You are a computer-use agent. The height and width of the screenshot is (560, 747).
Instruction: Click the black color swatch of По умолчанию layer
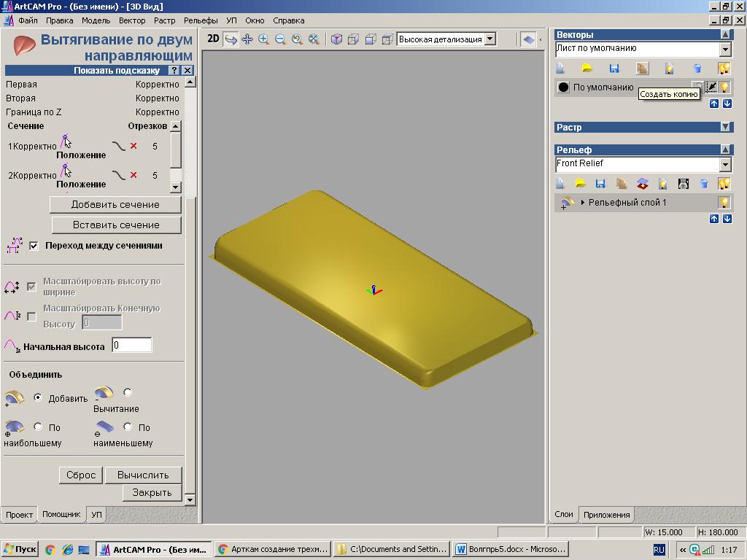tap(563, 87)
